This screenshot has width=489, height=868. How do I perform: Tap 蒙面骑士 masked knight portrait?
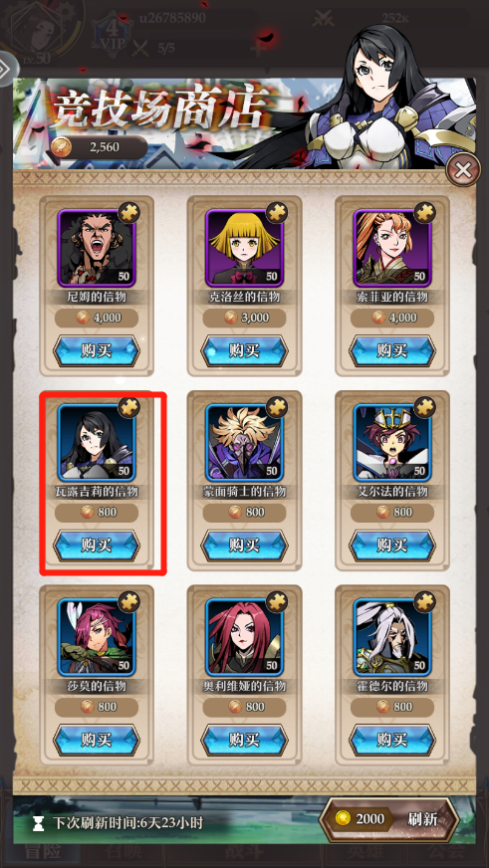(x=244, y=442)
